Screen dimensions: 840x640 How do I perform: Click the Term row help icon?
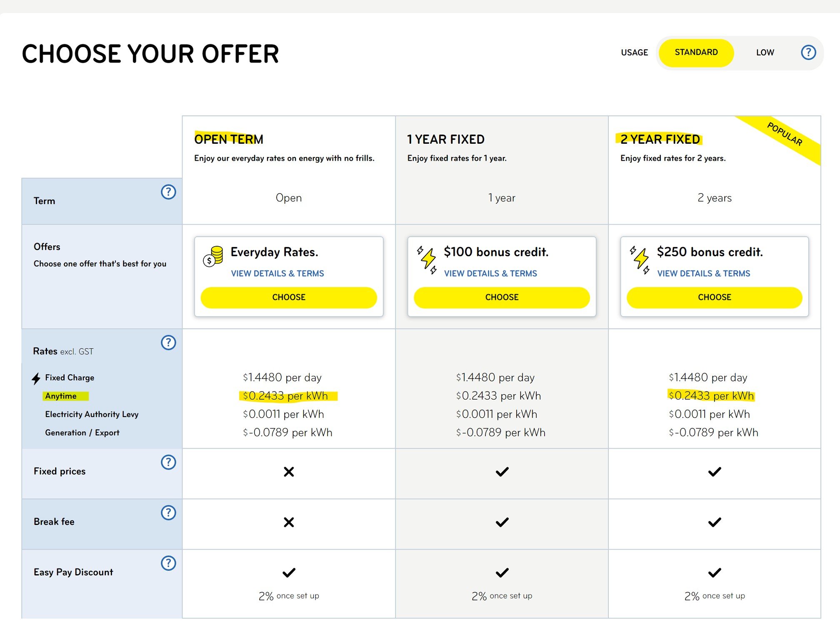click(168, 192)
